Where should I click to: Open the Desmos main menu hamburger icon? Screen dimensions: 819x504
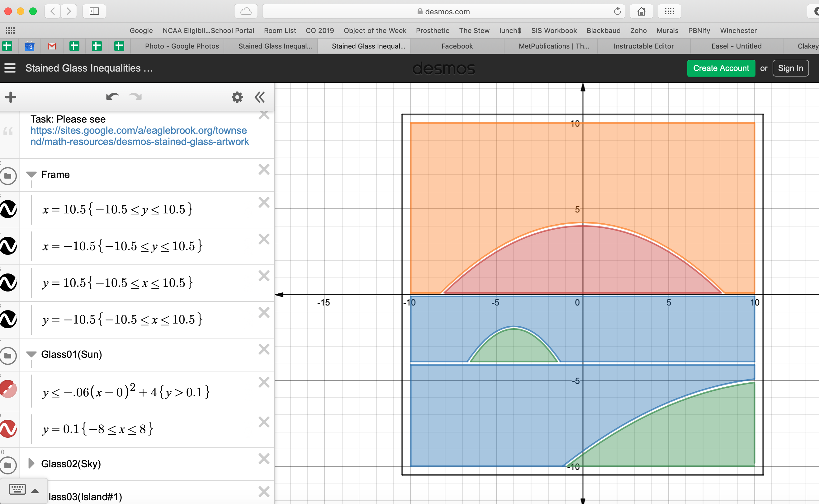10,68
